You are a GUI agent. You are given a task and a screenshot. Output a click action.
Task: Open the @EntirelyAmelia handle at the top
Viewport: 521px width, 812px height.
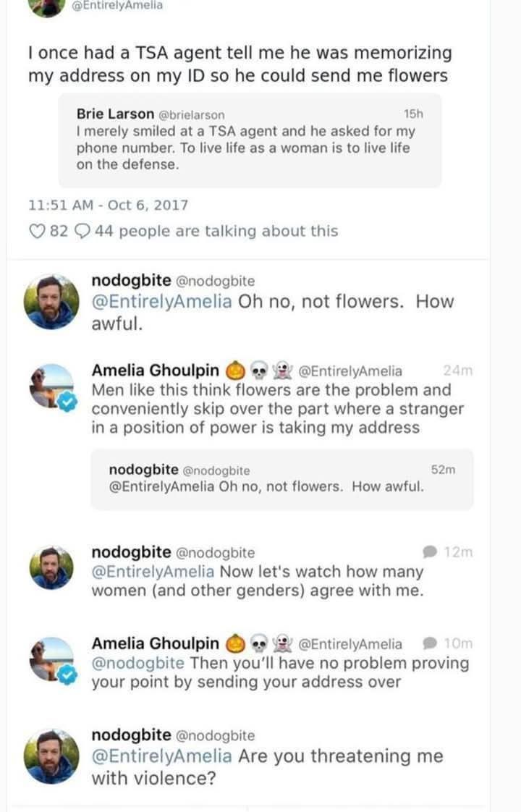click(x=117, y=6)
